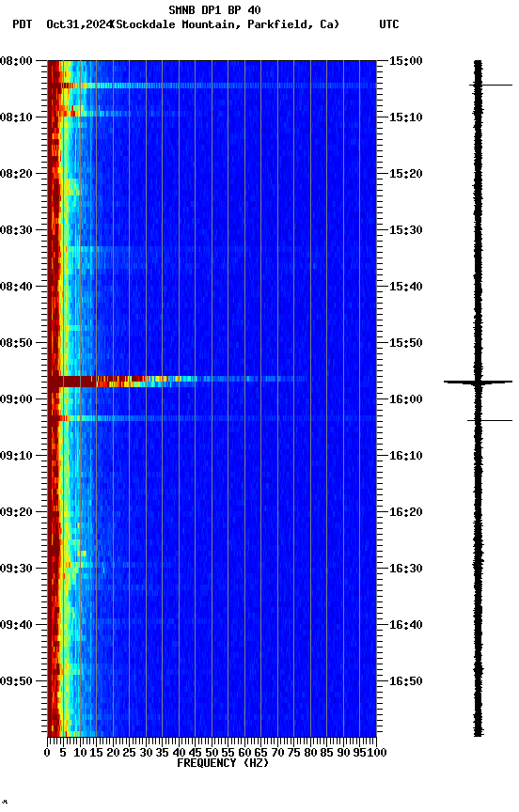Viewport: 519px width, 812px height.
Task: Click the 15 Hz frequency tick label
Action: tap(96, 754)
